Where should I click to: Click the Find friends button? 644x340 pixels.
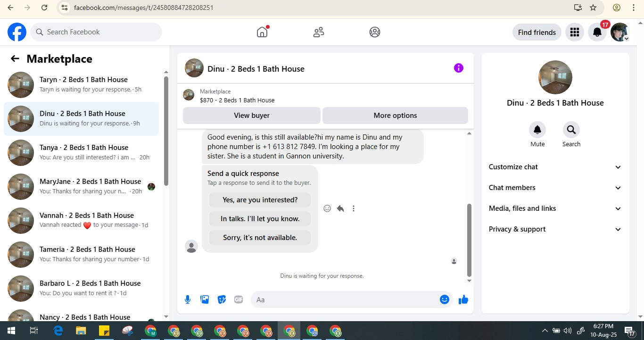537,32
